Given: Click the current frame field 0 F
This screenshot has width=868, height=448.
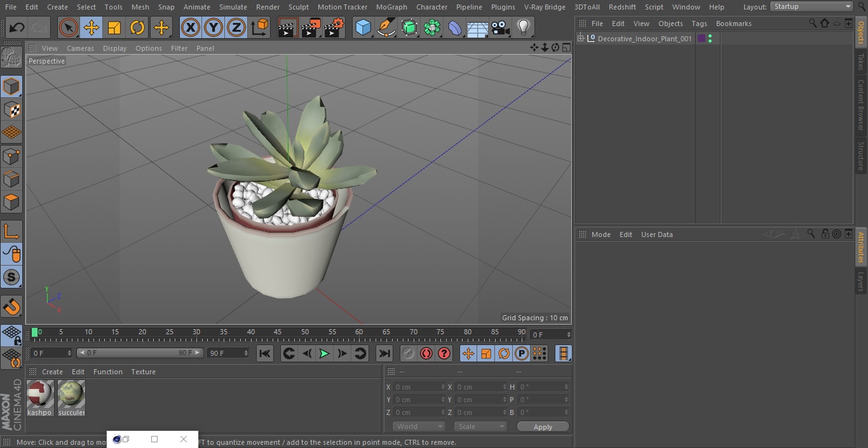Looking at the screenshot, I should [550, 334].
